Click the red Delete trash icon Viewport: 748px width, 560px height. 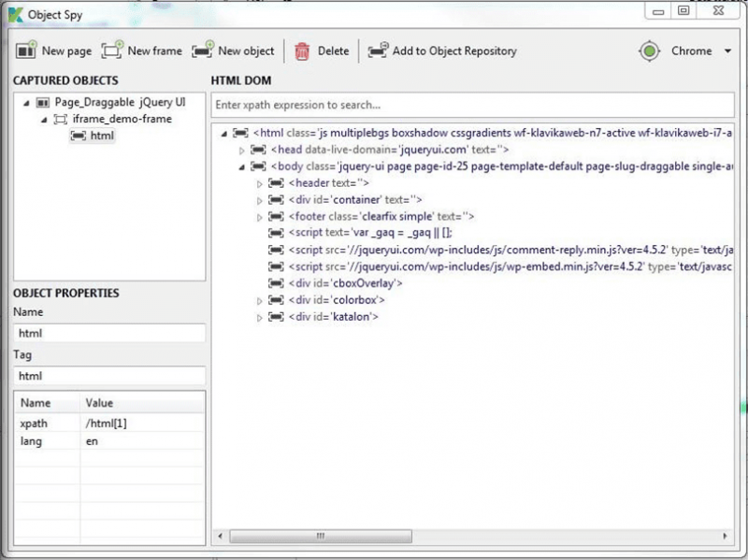pyautogui.click(x=302, y=51)
